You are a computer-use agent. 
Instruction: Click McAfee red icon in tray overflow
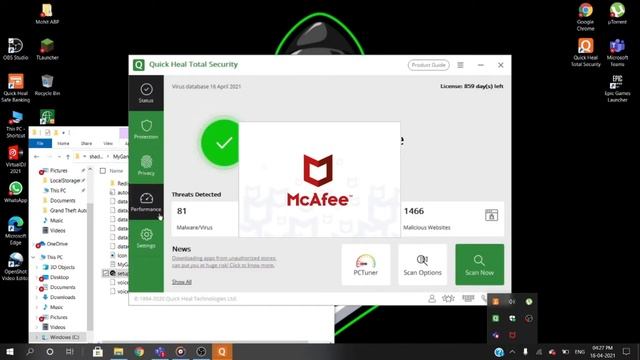pyautogui.click(x=512, y=336)
